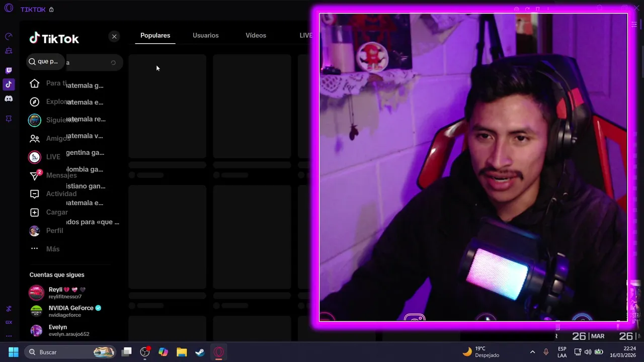Viewport: 644px width, 362px height.
Task: Choose suggestion 'gentina ga...'
Action: (85, 152)
